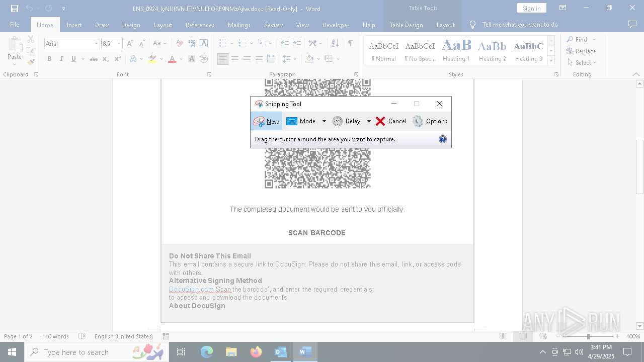Image resolution: width=644 pixels, height=362 pixels.
Task: Justify the paragraph text
Action: [x=259, y=59]
